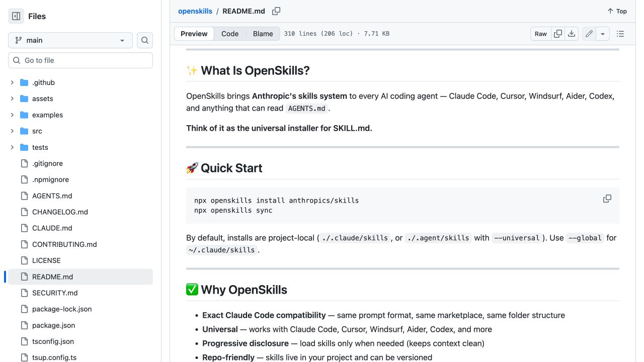The width and height of the screenshot is (644, 362).
Task: Copy the Quick Start code block
Action: tap(607, 199)
